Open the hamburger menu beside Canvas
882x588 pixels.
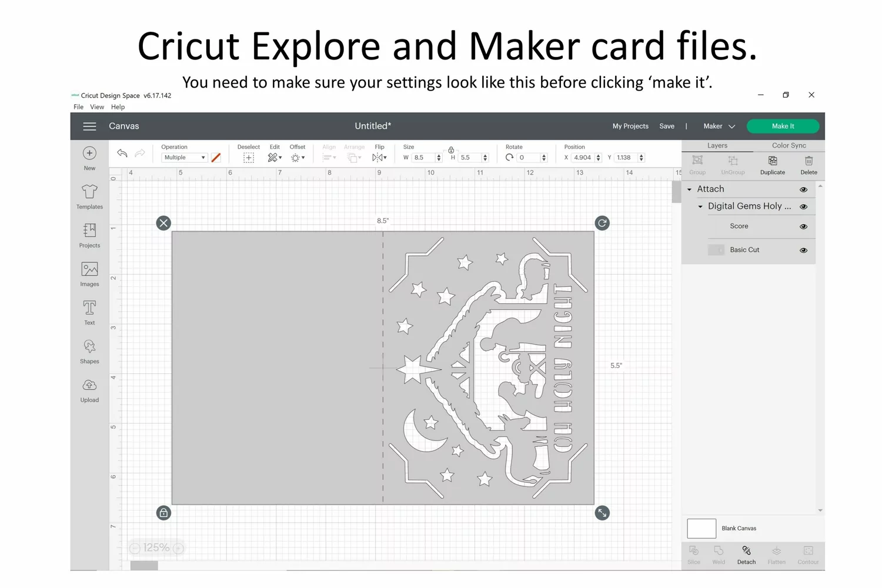click(x=89, y=126)
